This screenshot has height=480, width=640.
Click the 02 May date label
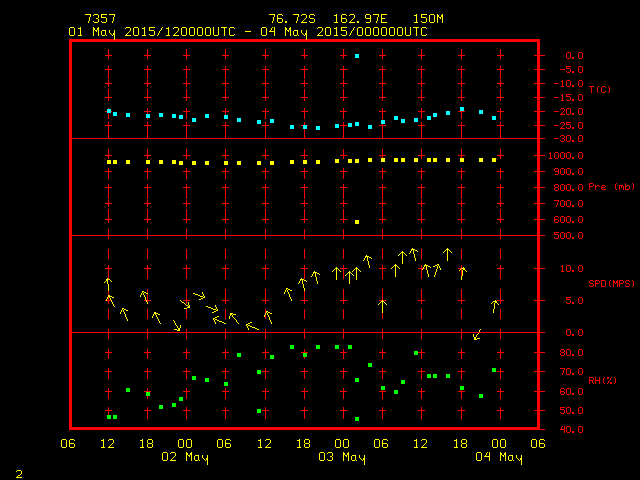pos(185,457)
